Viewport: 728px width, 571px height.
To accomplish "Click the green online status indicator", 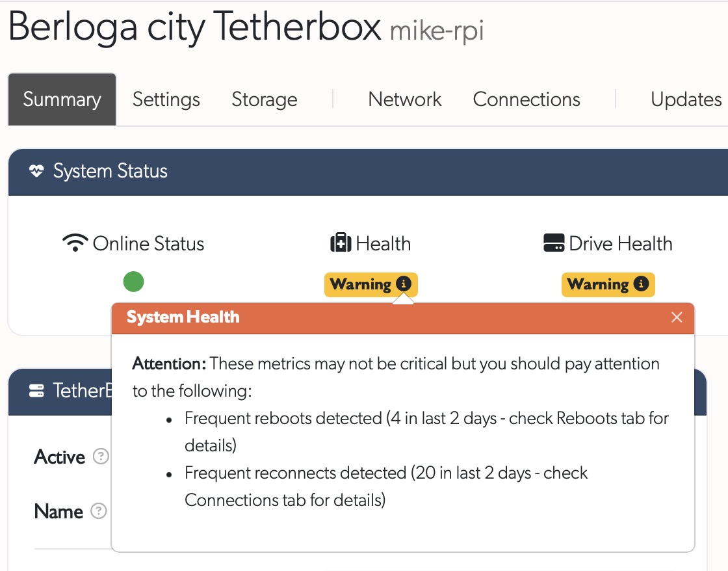I will coord(133,281).
